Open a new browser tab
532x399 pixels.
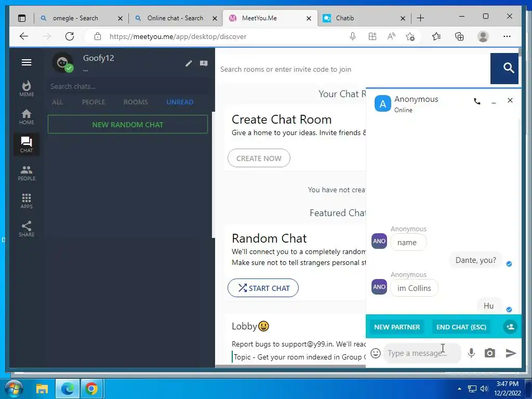(x=420, y=18)
